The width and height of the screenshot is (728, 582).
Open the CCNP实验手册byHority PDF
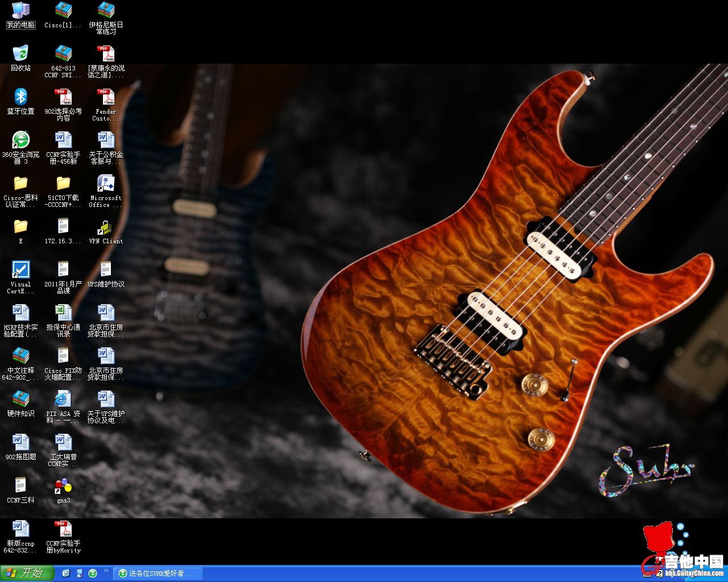pos(63,537)
